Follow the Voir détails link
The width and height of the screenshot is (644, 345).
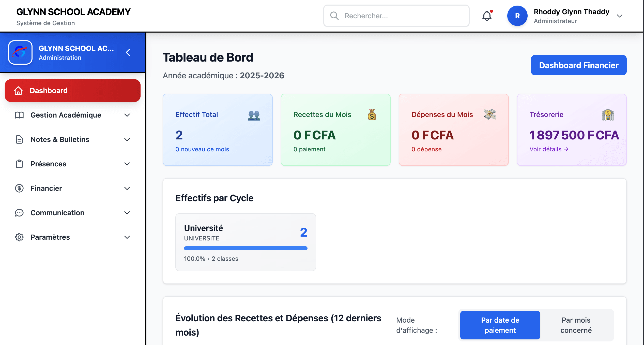pyautogui.click(x=549, y=149)
